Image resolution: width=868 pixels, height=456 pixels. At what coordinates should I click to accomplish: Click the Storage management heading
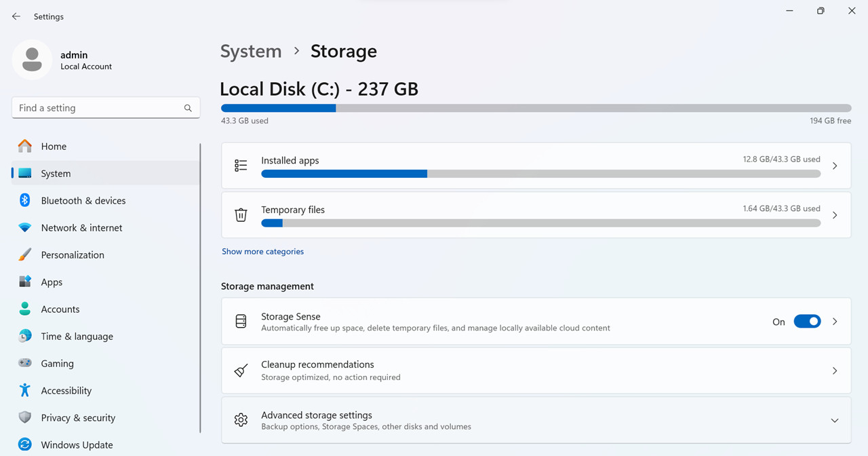point(267,286)
